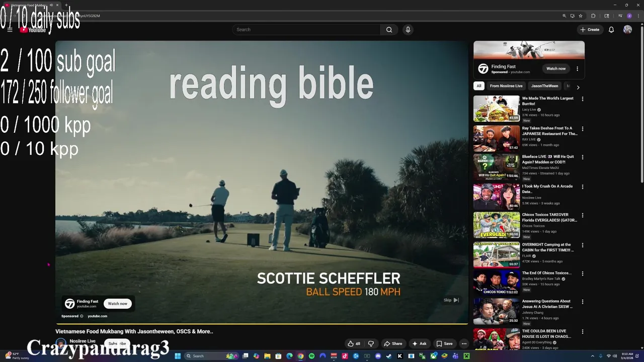This screenshot has height=362, width=644.
Task: Open the Xbox app in taskbar
Action: pyautogui.click(x=434, y=356)
